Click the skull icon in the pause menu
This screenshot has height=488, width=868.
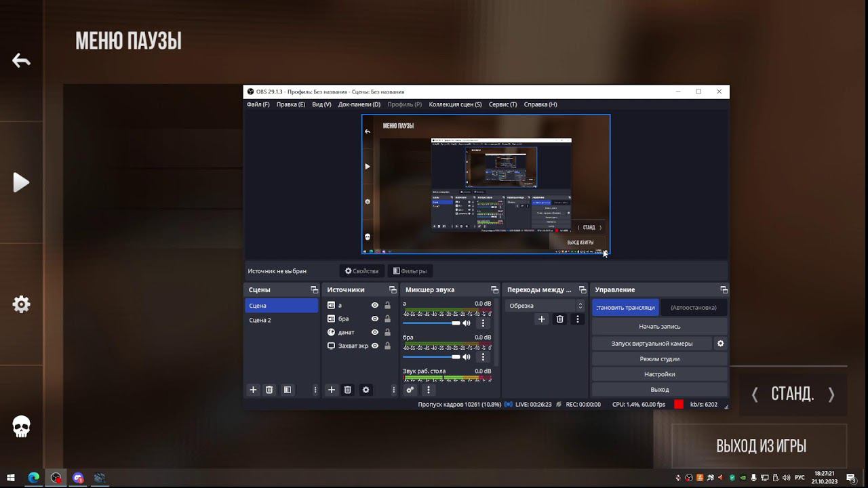(x=21, y=426)
